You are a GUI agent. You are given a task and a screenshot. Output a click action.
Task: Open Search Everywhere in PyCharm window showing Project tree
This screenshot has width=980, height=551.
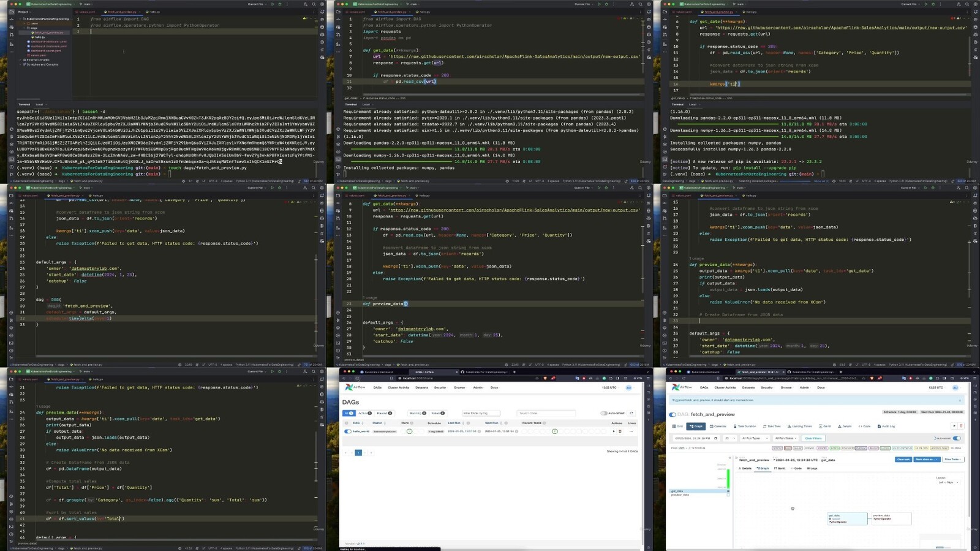click(314, 4)
